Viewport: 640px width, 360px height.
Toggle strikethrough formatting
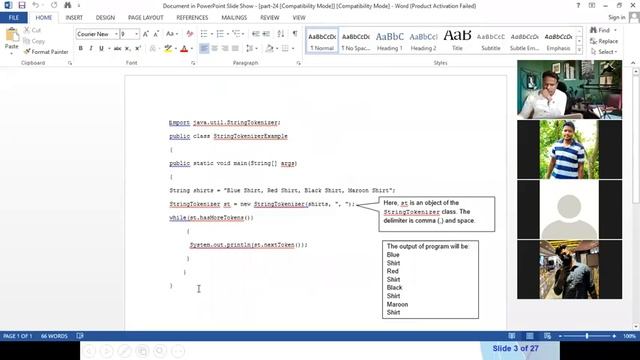pyautogui.click(x=118, y=49)
